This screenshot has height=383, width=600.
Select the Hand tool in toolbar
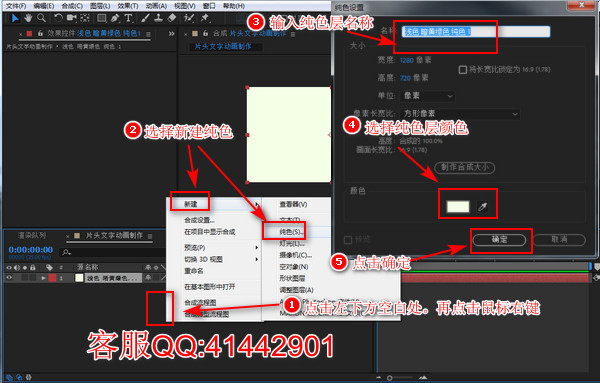point(28,18)
